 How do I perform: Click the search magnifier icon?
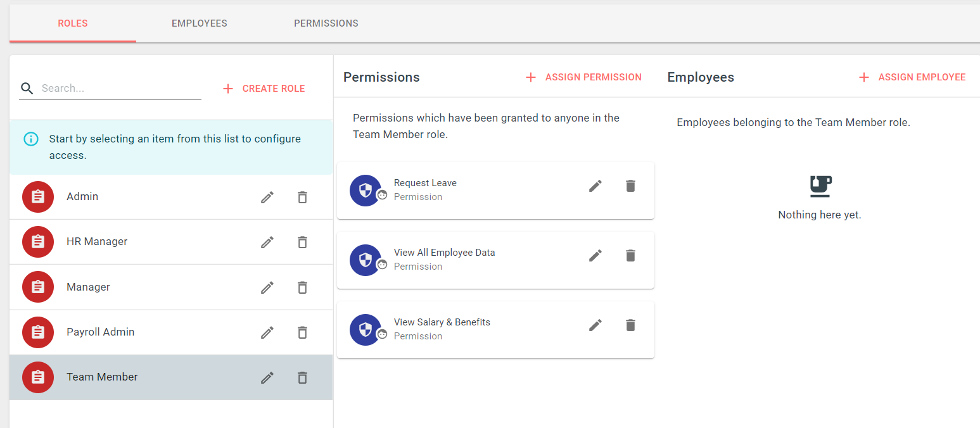coord(27,89)
